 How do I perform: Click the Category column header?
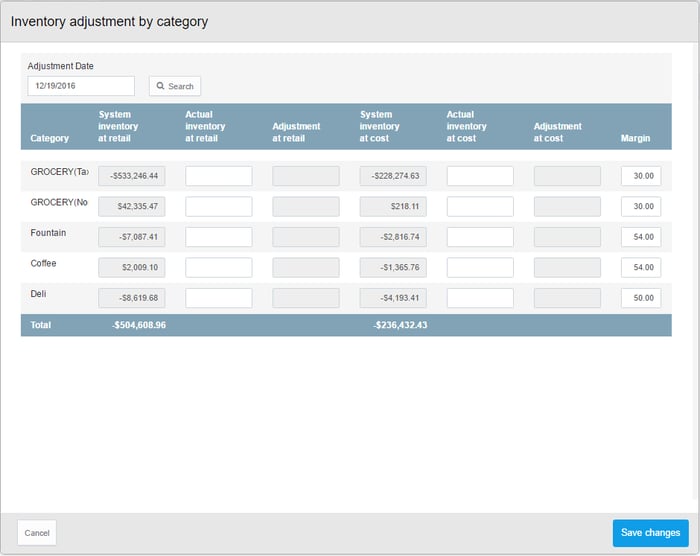50,138
